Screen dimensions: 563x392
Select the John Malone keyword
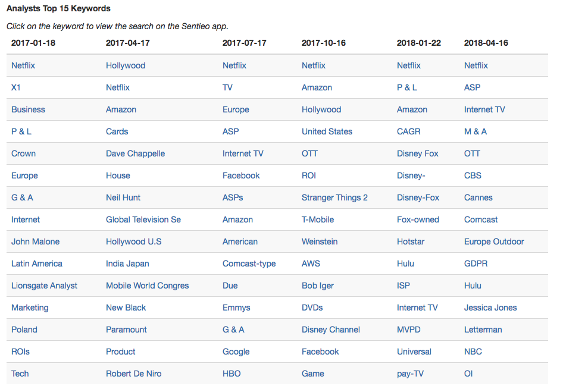coord(36,242)
